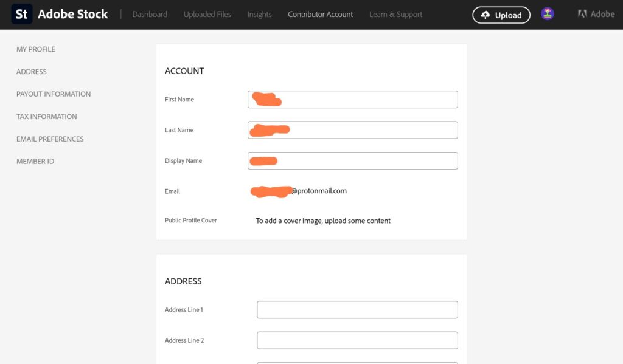This screenshot has height=364, width=623.
Task: Click the Address Line 1 field
Action: (x=357, y=310)
